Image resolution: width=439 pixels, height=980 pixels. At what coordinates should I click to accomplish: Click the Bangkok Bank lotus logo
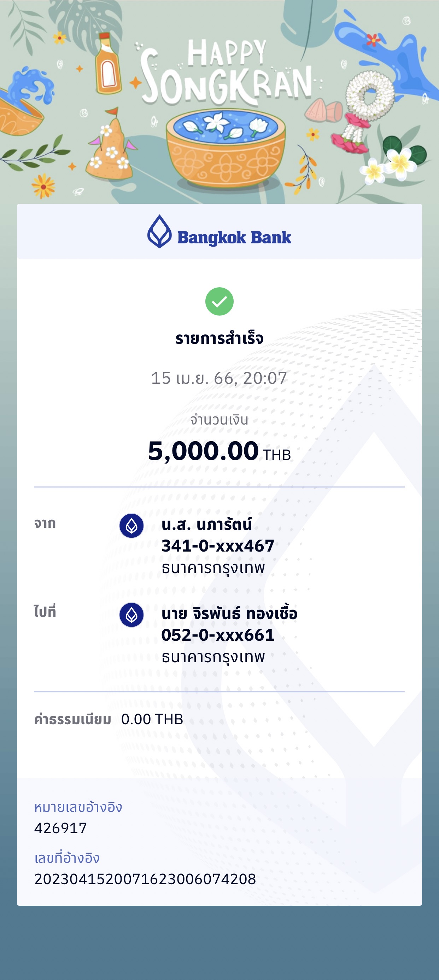[159, 231]
